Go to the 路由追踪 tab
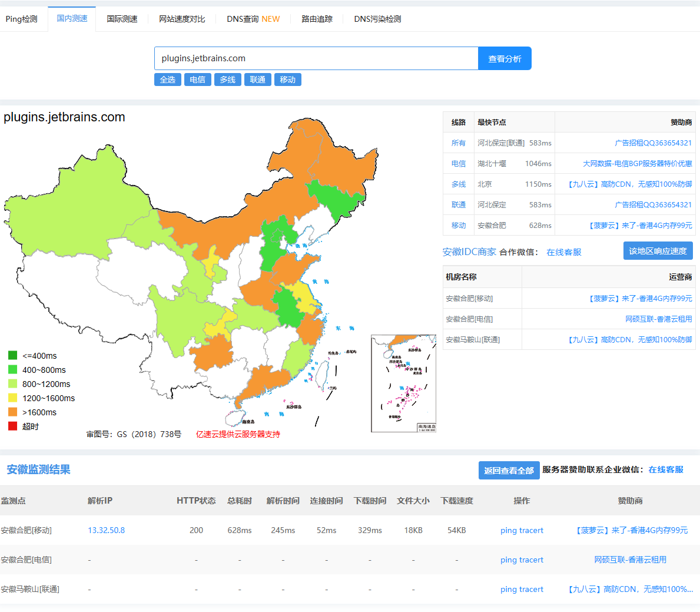Screen dimensions: 700x612 coord(317,19)
